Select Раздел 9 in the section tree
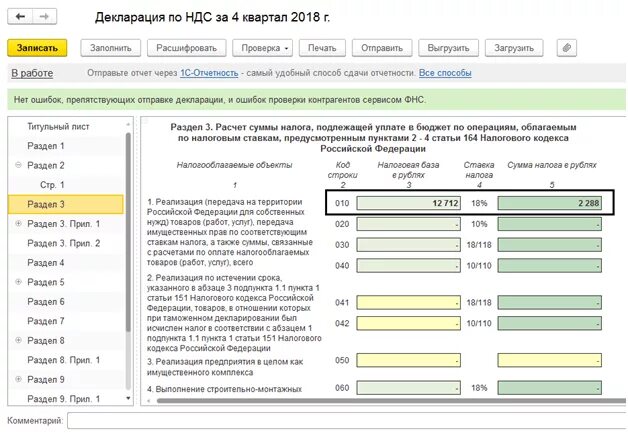This screenshot has width=628, height=433. (46, 379)
